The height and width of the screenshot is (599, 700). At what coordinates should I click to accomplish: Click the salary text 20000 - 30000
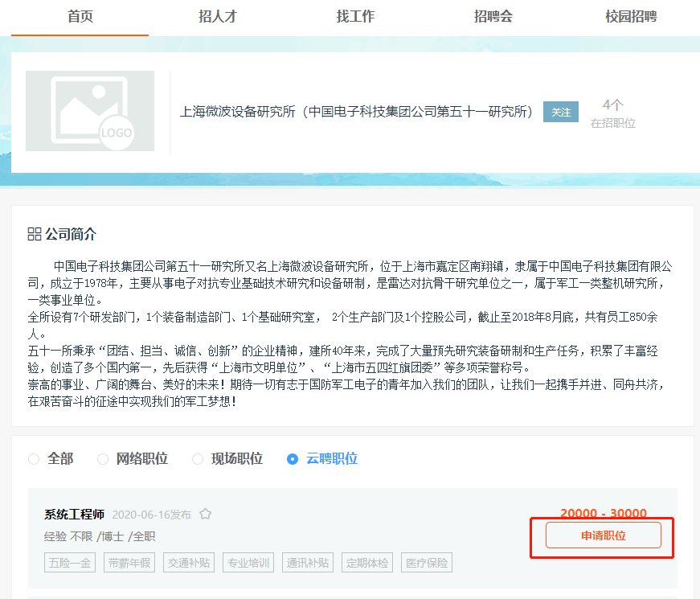pyautogui.click(x=603, y=513)
